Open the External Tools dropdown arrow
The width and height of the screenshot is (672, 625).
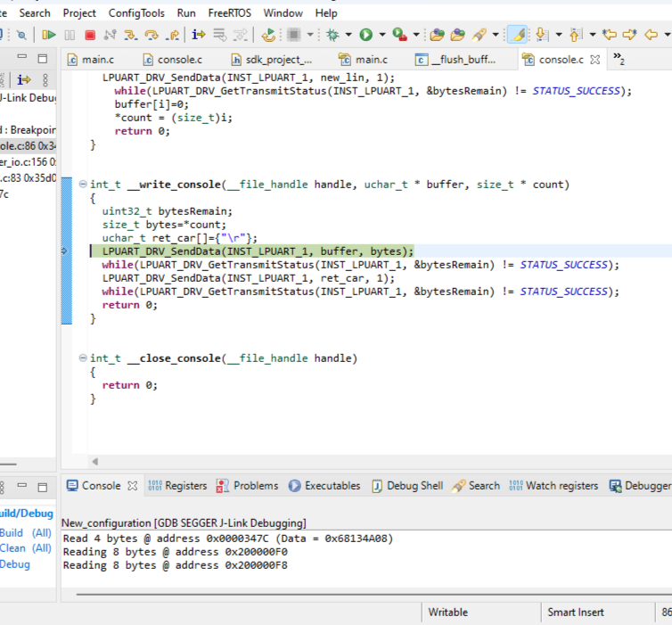416,35
